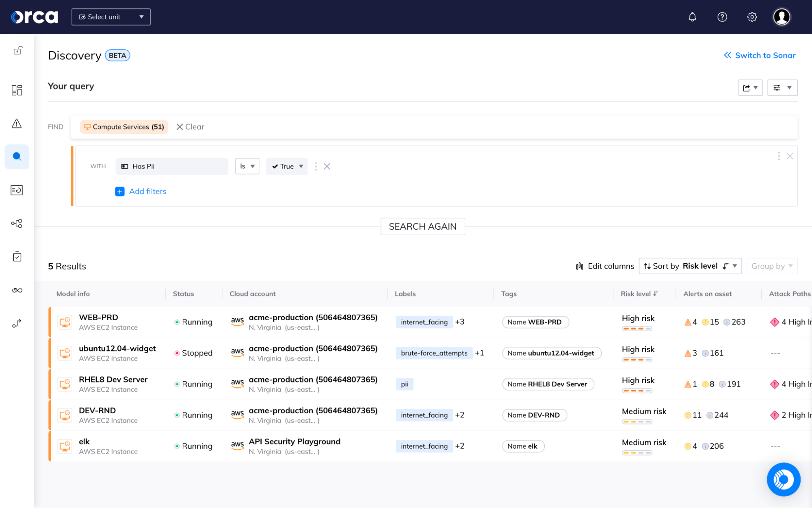
Task: Open the Dashboard panel from the sidebar
Action: point(17,90)
